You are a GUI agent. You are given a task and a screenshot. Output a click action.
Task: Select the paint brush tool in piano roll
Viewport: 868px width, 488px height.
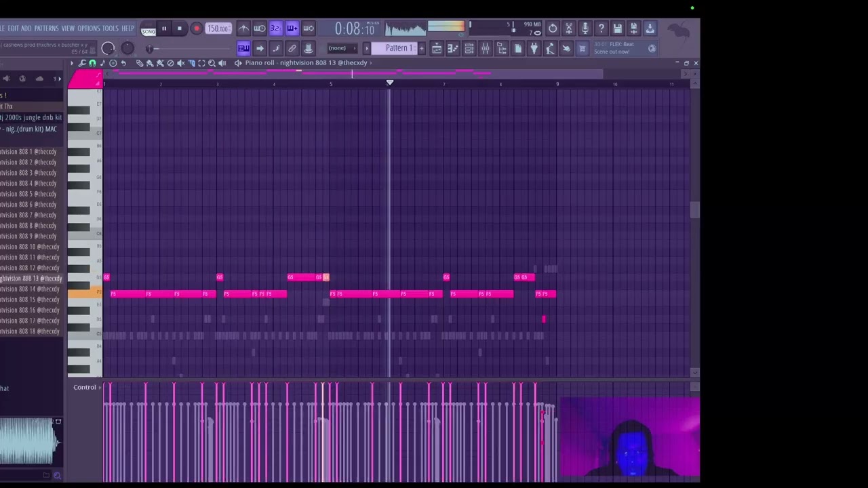coord(150,63)
